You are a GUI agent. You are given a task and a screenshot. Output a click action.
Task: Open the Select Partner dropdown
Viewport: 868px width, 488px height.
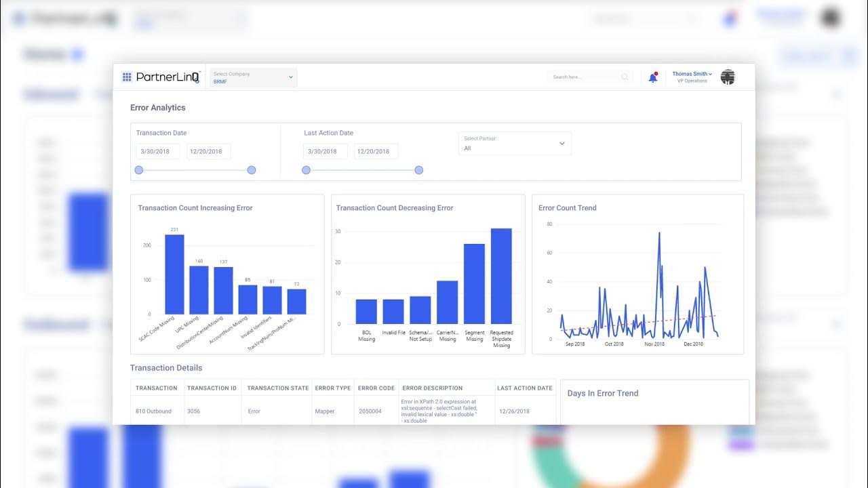click(515, 144)
